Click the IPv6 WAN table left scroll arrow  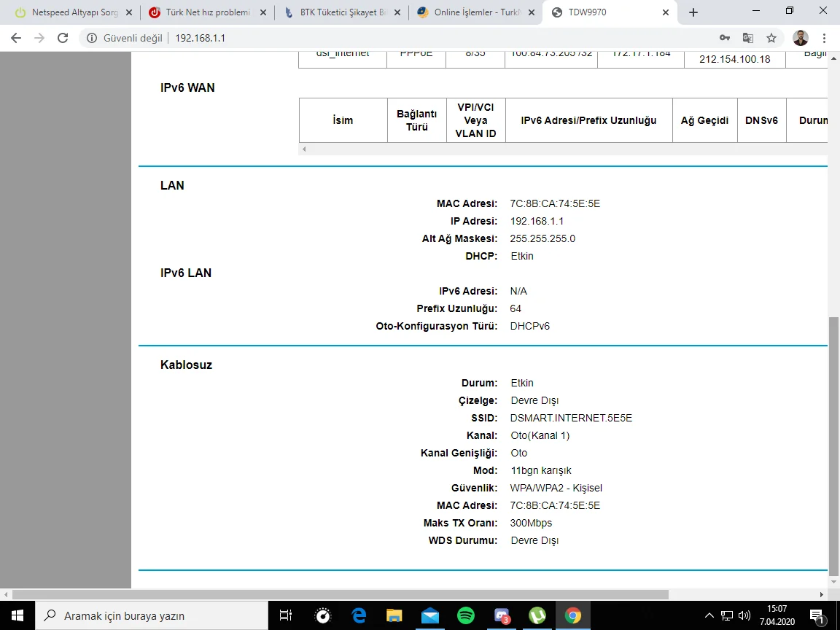(x=304, y=149)
